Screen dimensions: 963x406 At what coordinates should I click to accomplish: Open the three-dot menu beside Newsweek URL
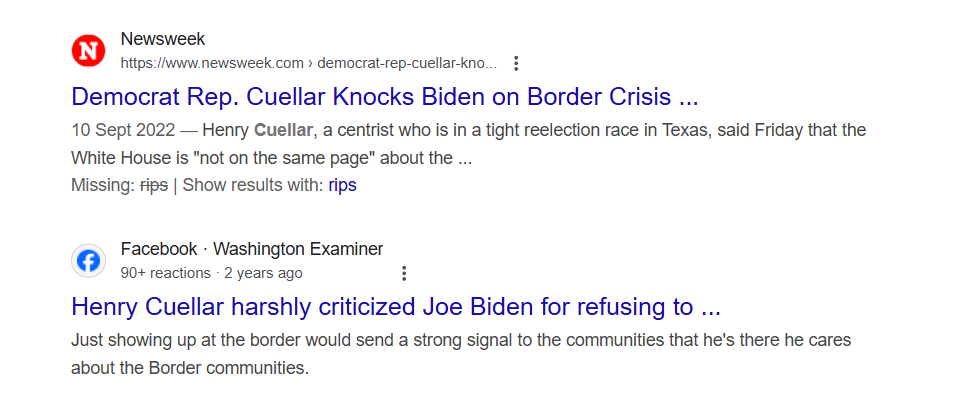pos(516,63)
